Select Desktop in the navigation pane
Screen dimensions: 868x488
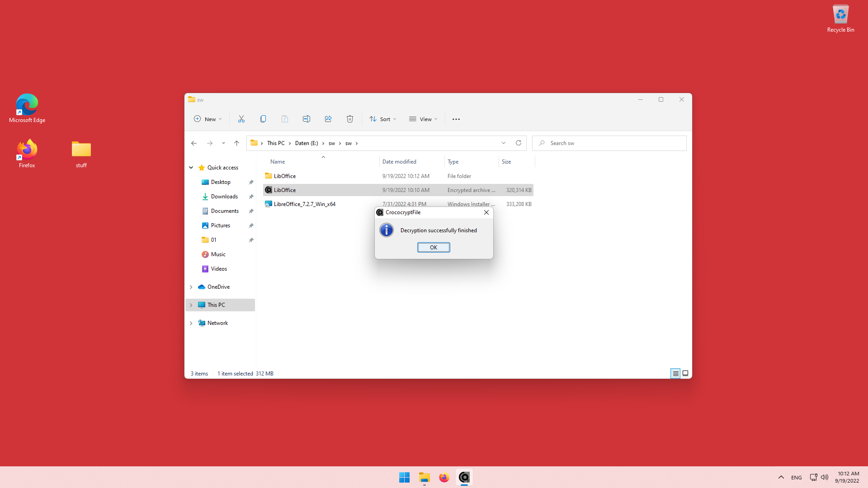pyautogui.click(x=221, y=182)
